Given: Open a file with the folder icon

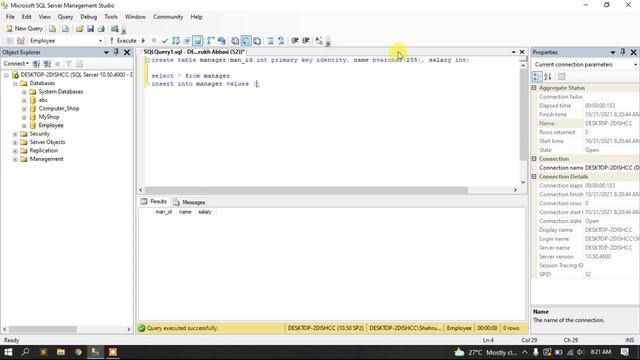Looking at the screenshot, I should 79,29.
